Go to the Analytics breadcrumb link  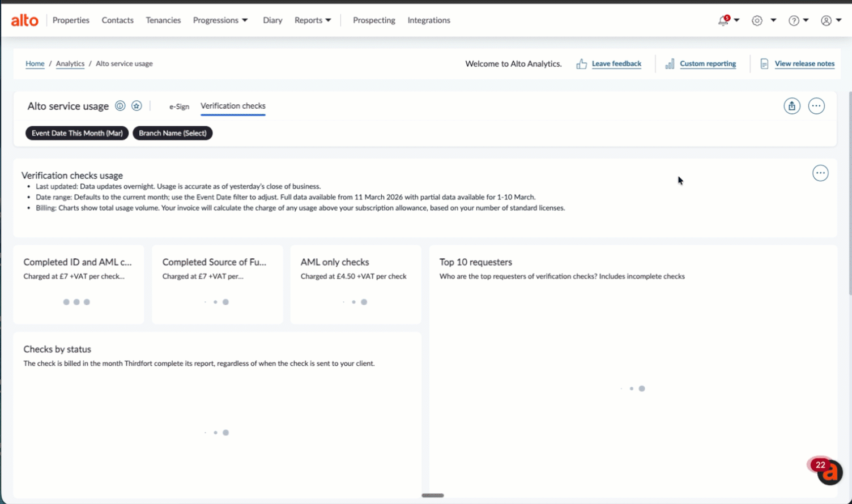(x=70, y=64)
